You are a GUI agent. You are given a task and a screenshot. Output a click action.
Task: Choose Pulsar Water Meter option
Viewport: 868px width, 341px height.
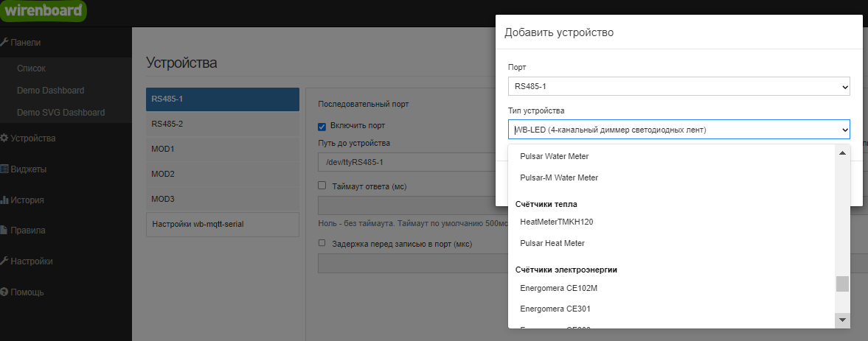(554, 156)
